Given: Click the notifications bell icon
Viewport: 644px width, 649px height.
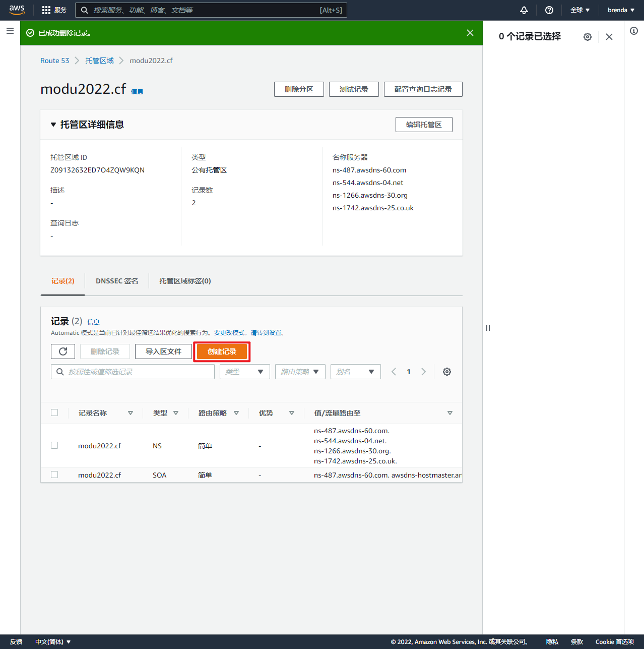Looking at the screenshot, I should pyautogui.click(x=524, y=10).
